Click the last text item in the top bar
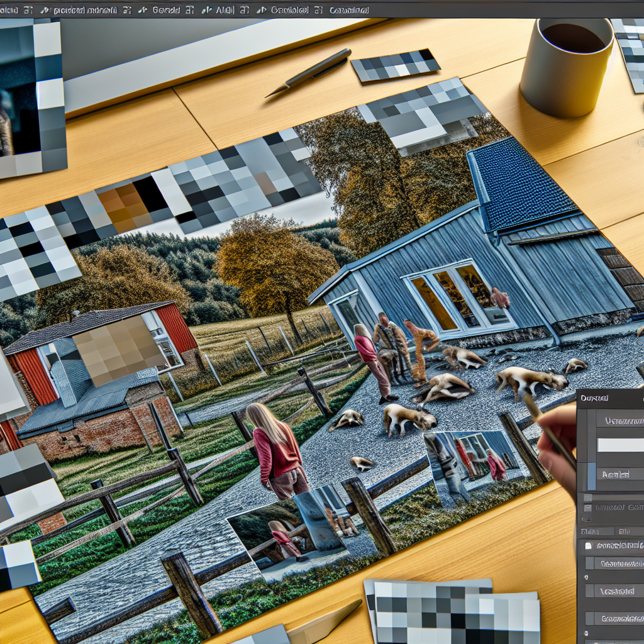644x644 pixels. [349, 10]
